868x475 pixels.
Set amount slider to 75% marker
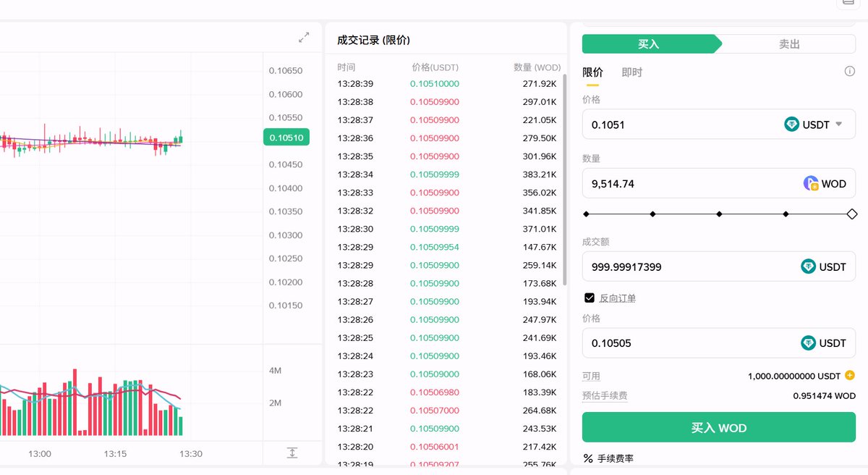pos(786,214)
